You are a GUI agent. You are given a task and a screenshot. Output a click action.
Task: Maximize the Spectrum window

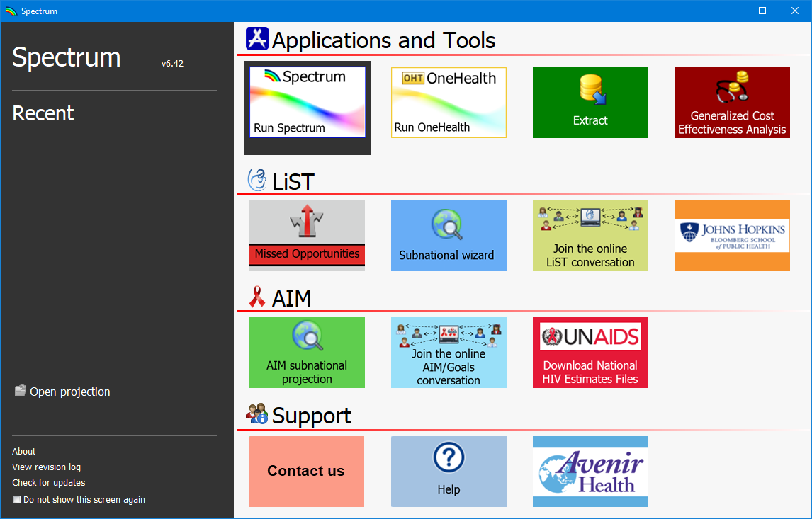[762, 11]
